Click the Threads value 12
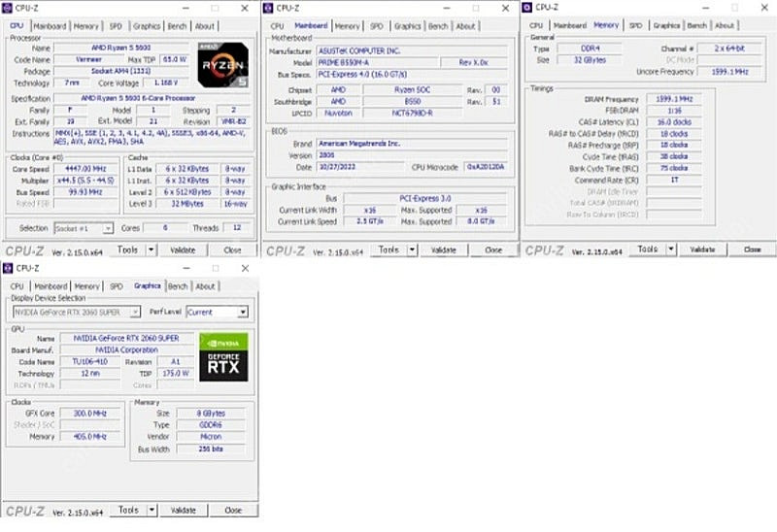This screenshot has height=532, width=777. tap(237, 228)
